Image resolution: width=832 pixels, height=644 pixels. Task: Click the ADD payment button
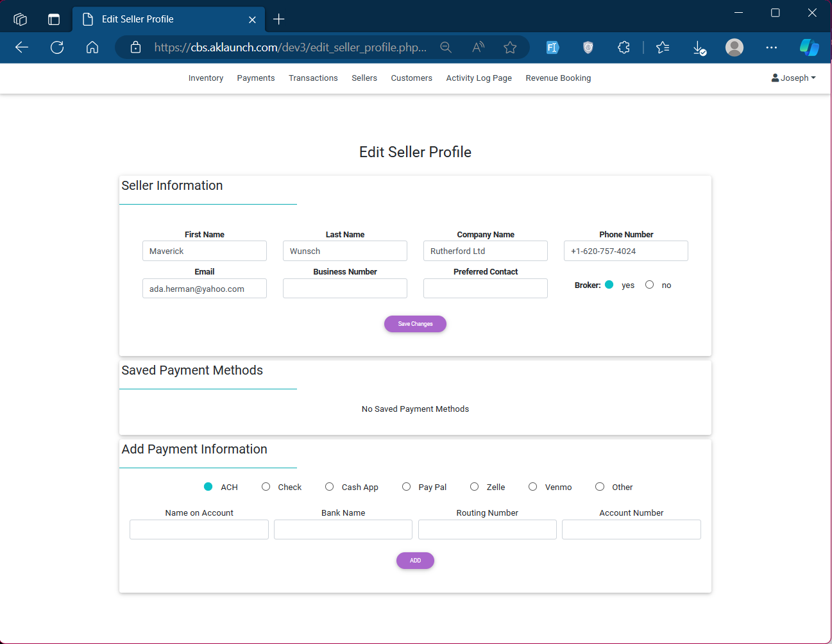click(x=415, y=561)
